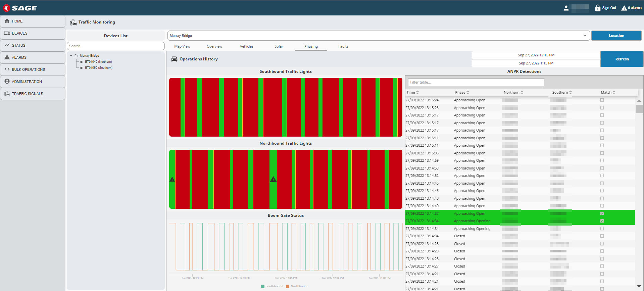Uncheck Match box for 13:14:34 Approaching Opening row

coord(602,221)
